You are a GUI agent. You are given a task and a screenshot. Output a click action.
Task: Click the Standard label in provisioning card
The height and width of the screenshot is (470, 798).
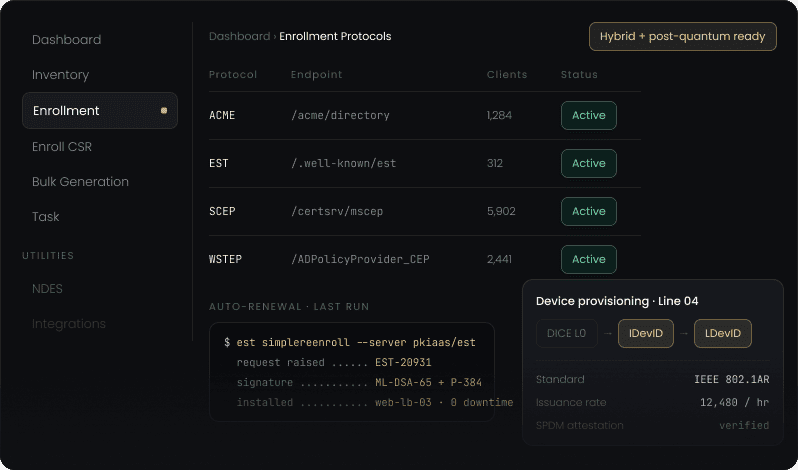click(x=560, y=379)
